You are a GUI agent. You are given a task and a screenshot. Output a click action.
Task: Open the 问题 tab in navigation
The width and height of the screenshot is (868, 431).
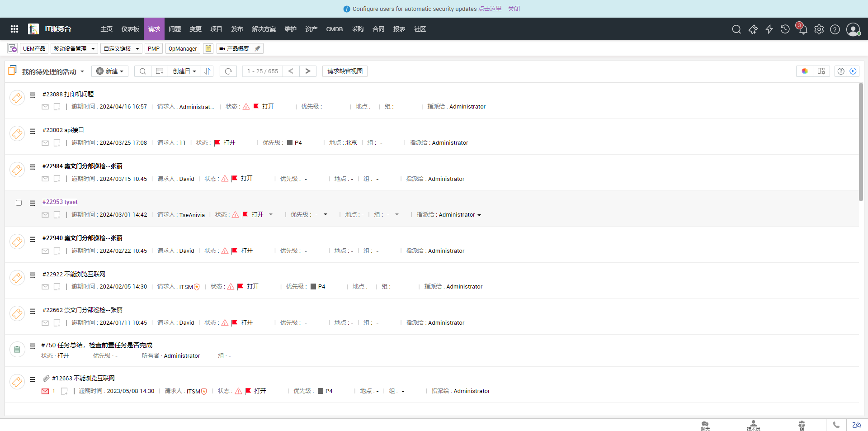click(x=175, y=29)
